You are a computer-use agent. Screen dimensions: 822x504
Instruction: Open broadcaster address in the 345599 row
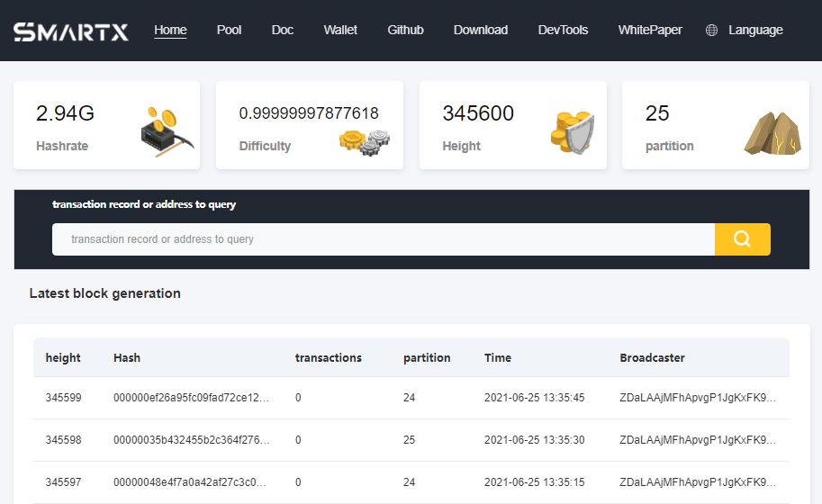[698, 398]
